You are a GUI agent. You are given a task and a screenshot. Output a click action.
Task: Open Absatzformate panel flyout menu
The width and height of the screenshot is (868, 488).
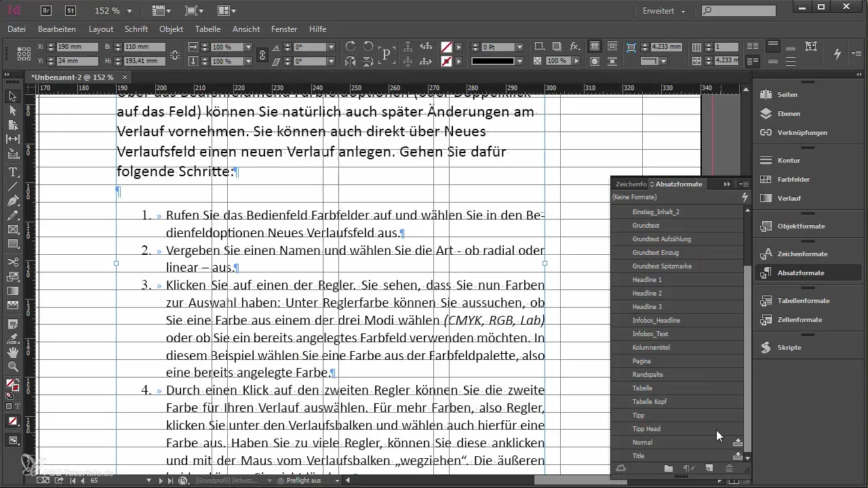745,184
